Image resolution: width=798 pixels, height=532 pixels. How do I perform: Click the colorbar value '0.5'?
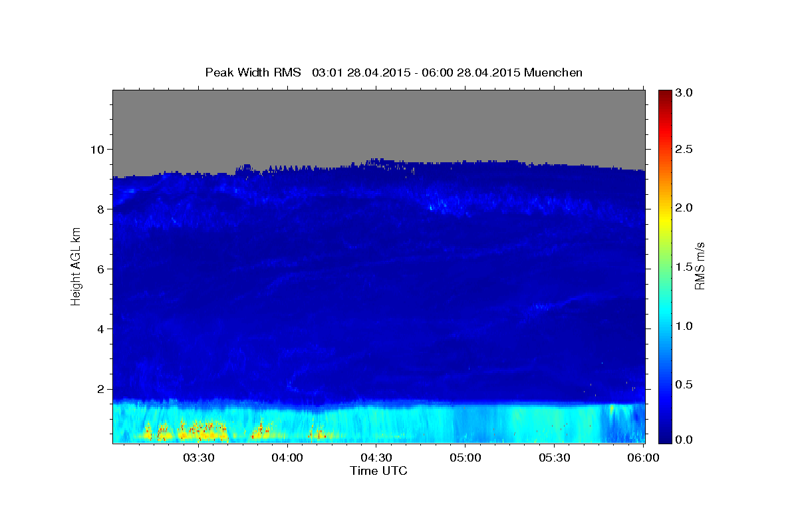click(684, 384)
